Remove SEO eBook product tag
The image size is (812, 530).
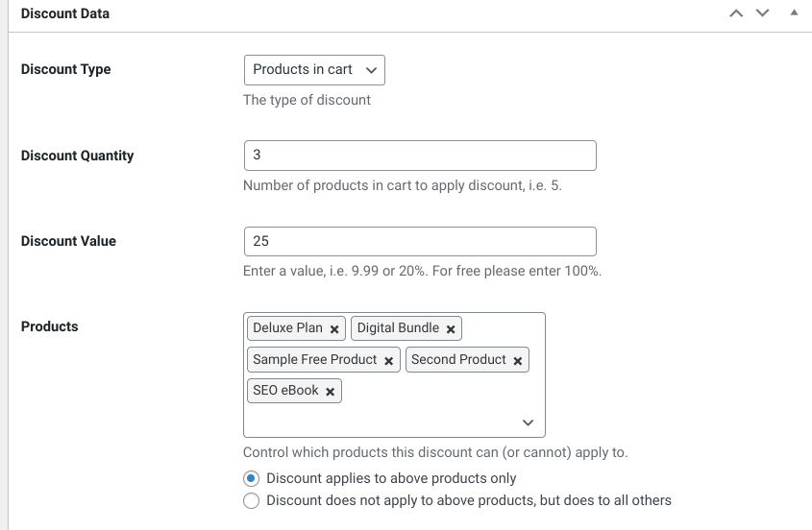click(x=330, y=392)
